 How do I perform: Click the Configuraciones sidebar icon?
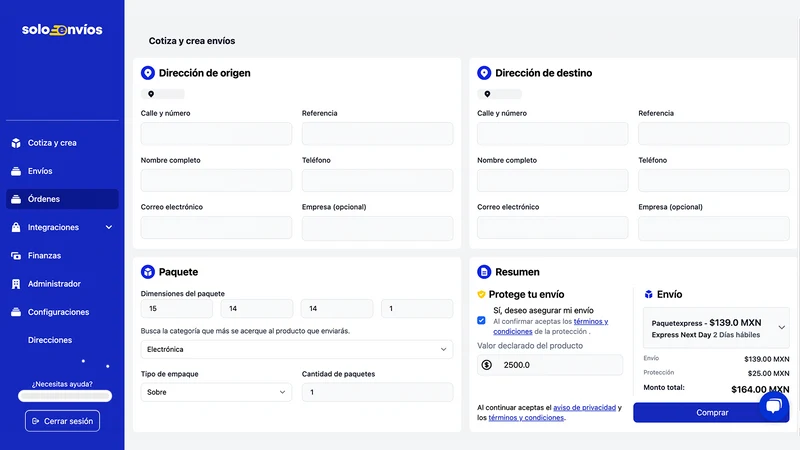click(16, 312)
